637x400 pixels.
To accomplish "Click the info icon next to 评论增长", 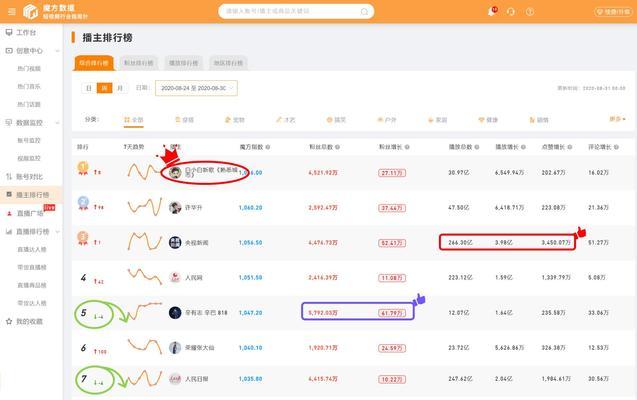I will [x=616, y=147].
